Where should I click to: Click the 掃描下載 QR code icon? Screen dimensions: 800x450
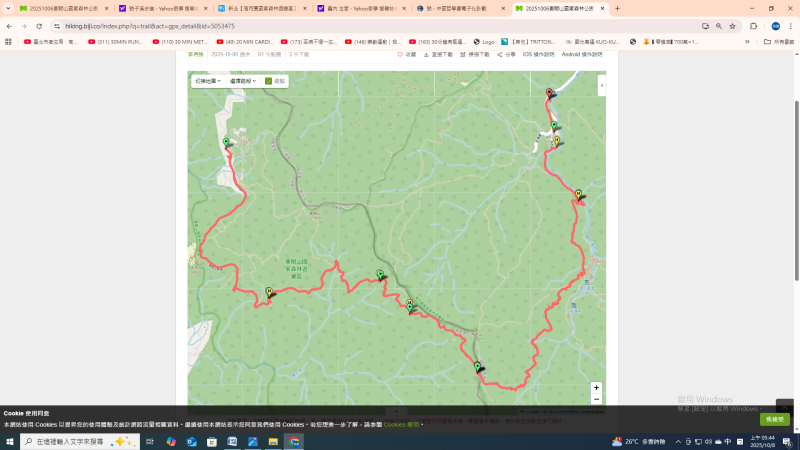click(x=463, y=54)
